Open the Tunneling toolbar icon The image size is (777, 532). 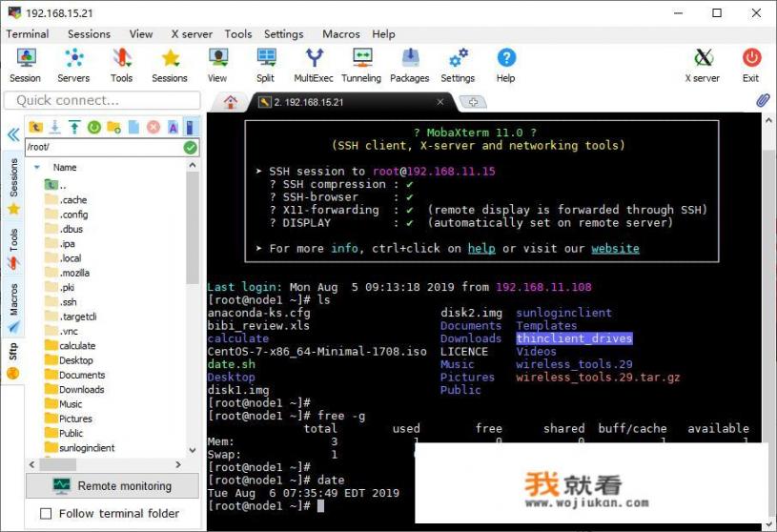click(x=361, y=66)
